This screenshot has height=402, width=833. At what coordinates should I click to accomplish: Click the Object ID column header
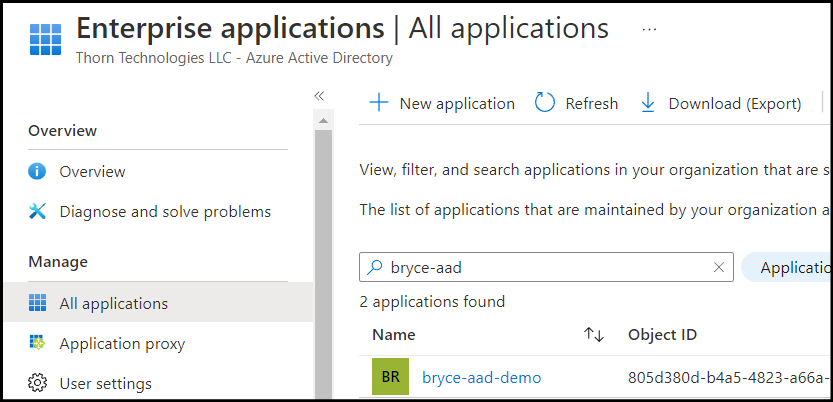click(x=662, y=335)
